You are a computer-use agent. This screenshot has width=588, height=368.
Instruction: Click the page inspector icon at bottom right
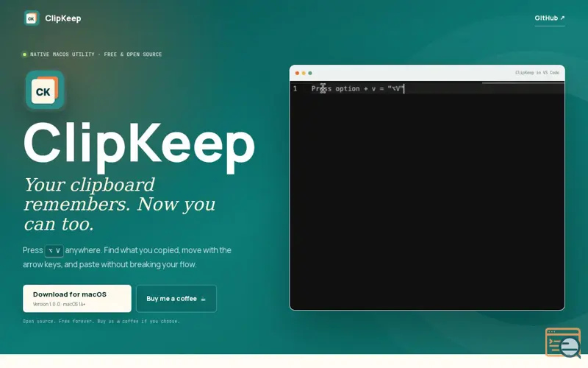click(x=563, y=342)
